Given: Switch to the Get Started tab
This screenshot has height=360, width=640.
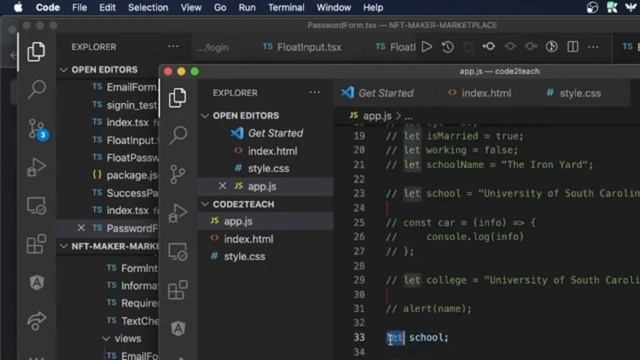Looking at the screenshot, I should pos(378,93).
